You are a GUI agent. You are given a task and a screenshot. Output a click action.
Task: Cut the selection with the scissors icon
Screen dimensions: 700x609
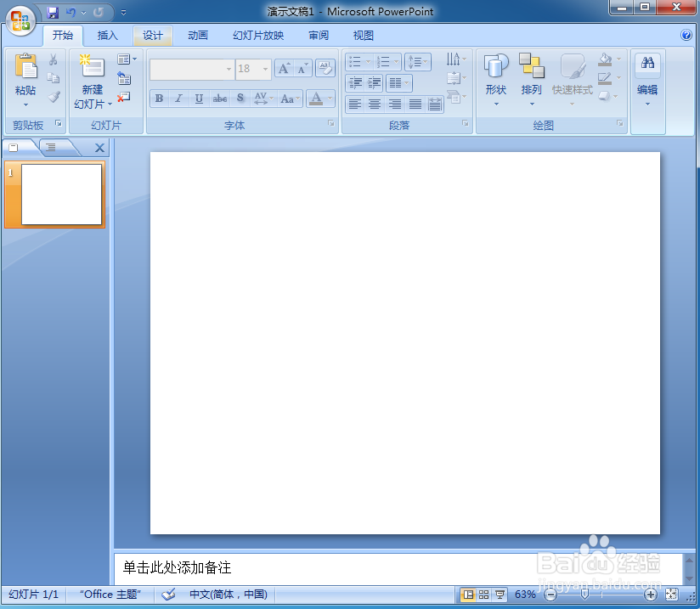pyautogui.click(x=54, y=59)
